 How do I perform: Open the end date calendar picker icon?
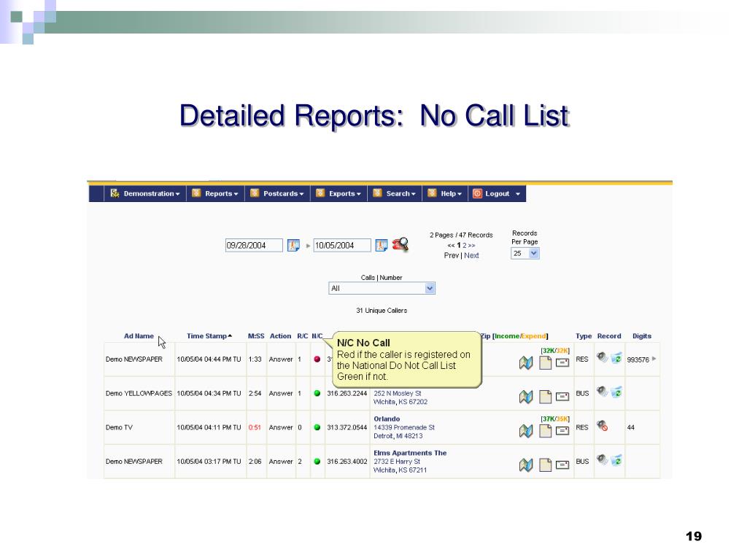[381, 245]
